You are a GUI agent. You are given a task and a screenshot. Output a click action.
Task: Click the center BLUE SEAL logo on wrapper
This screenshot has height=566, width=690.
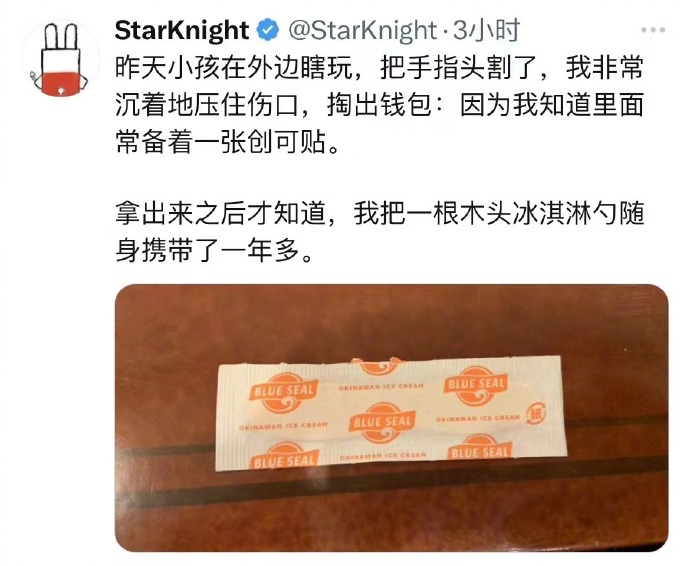[x=382, y=423]
